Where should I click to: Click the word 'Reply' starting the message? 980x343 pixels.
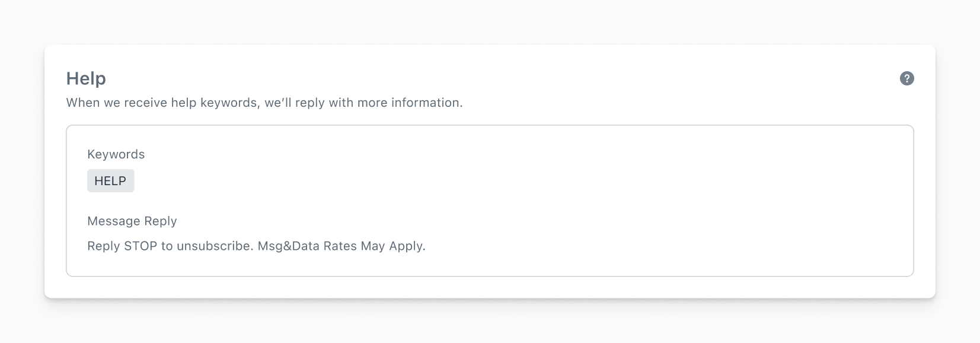(x=104, y=246)
